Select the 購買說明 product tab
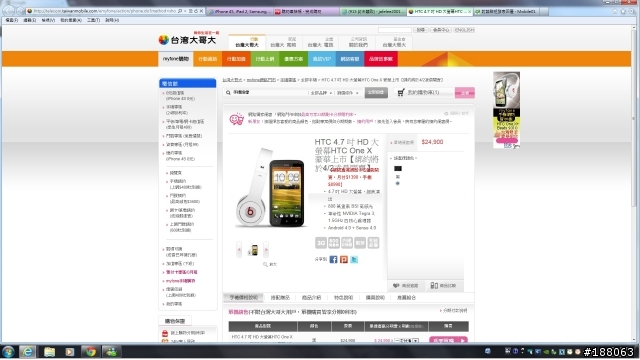 coord(375,298)
